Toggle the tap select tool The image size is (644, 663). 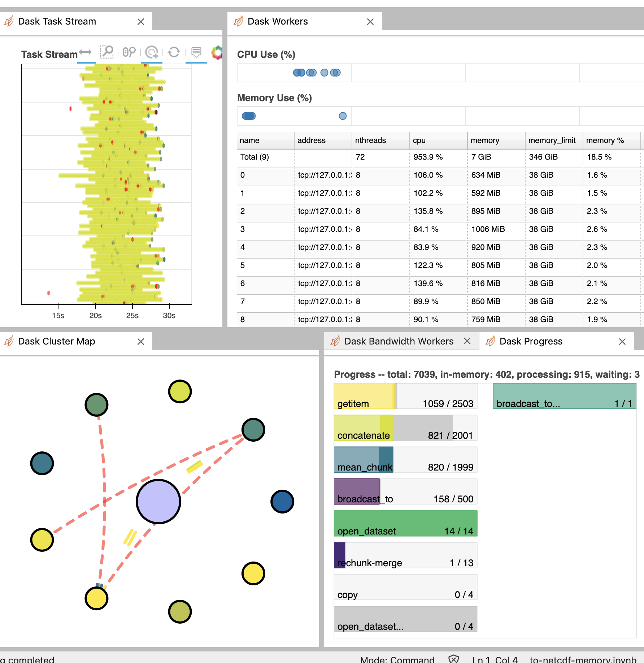pos(152,53)
